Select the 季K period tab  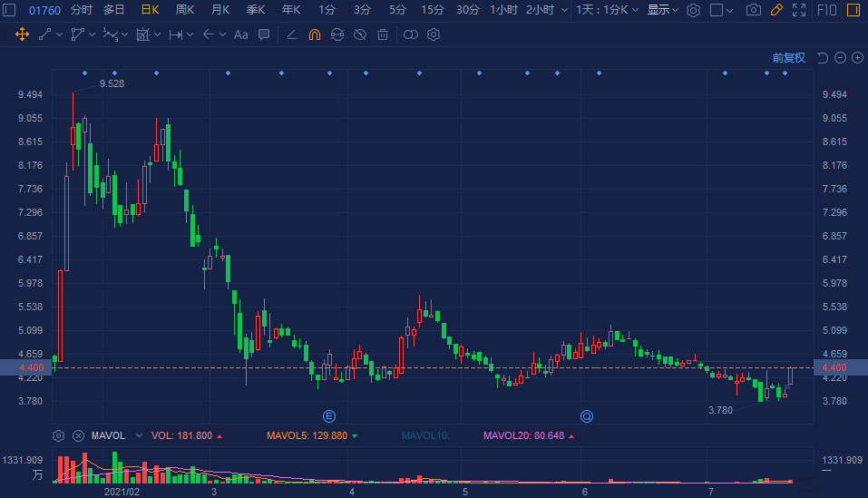(x=256, y=10)
